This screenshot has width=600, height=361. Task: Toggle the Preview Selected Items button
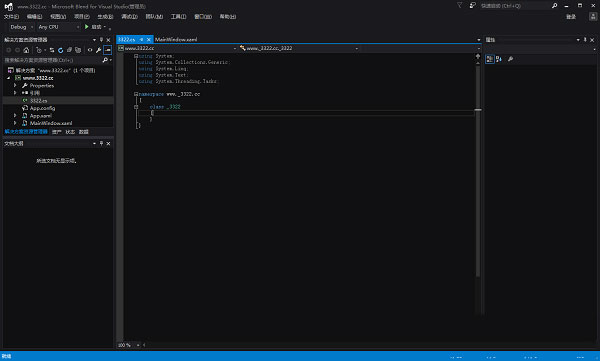(108, 50)
